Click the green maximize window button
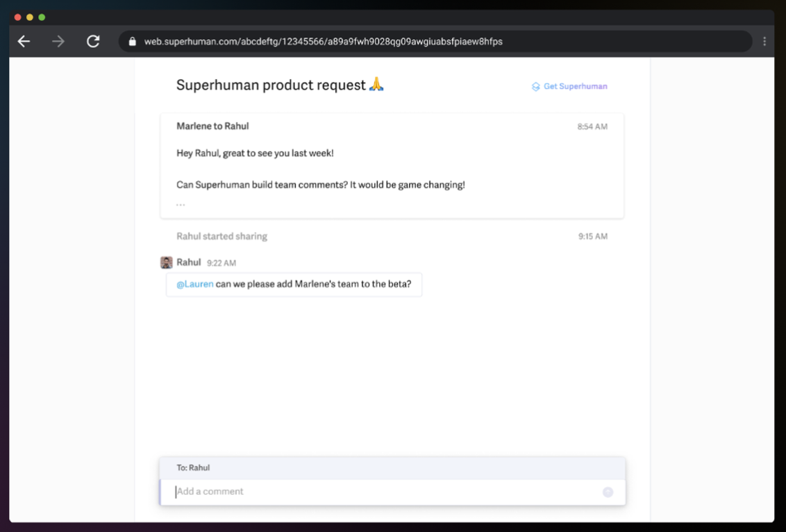Screen dimensions: 786x532 pyautogui.click(x=42, y=17)
